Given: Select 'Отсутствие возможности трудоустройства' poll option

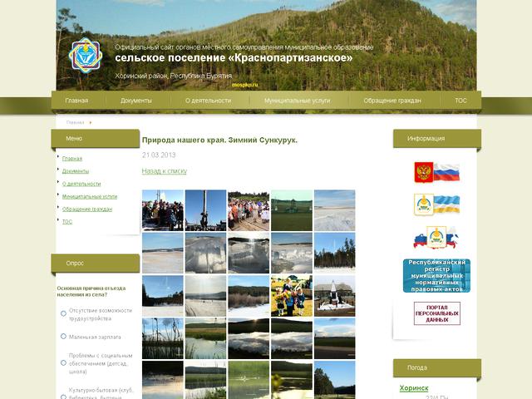Looking at the screenshot, I should [x=64, y=313].
